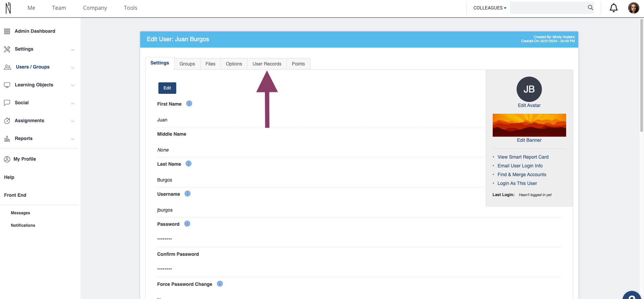Click the Social chat bubble icon
644x299 pixels.
7,103
